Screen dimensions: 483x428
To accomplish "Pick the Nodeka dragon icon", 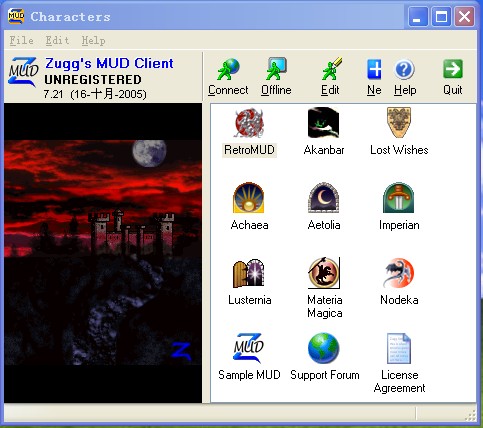I will 399,273.
